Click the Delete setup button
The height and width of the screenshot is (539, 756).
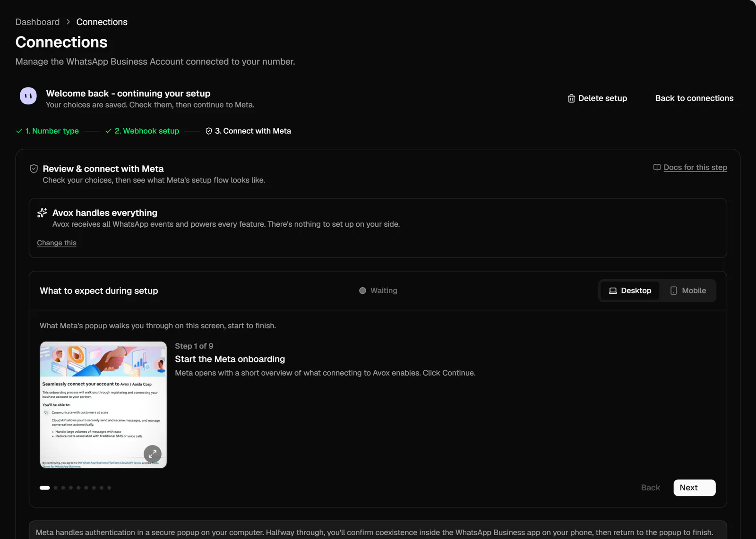597,98
